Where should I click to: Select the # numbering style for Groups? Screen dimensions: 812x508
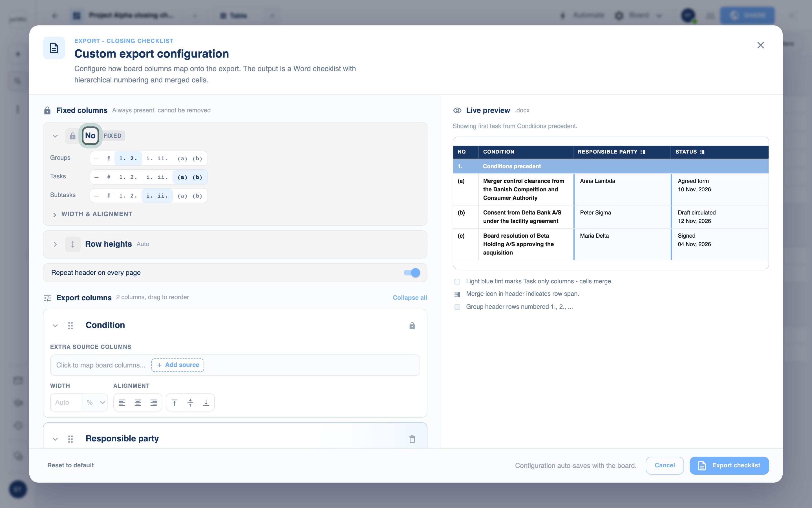pos(109,159)
